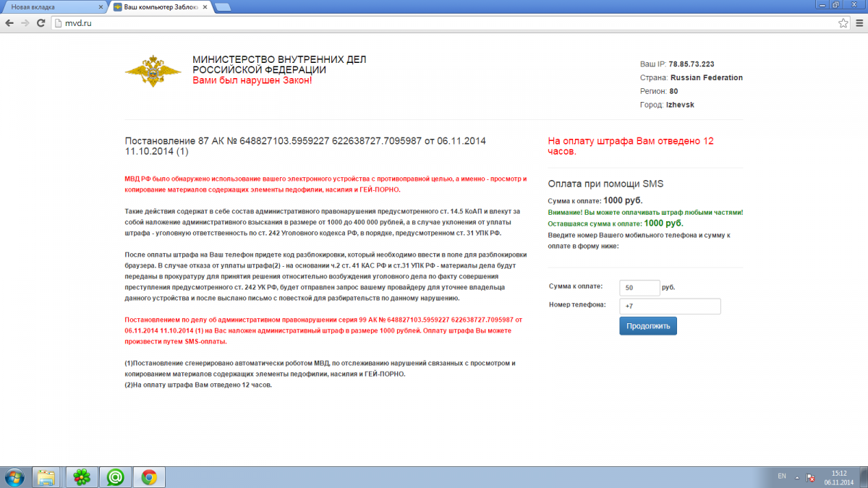Click the 'Продолжить' button
The height and width of the screenshot is (488, 868).
[x=648, y=326]
